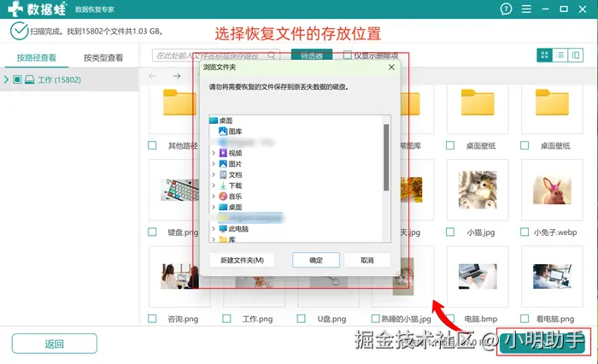Screen dimensions: 598x364
Task: Click the 返回 back button
Action: (54, 343)
